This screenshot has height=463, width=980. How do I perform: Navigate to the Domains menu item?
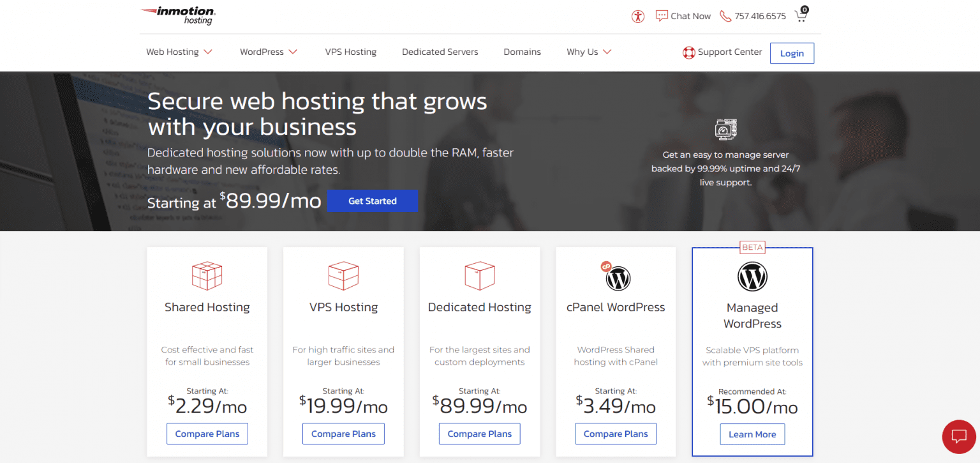tap(522, 52)
